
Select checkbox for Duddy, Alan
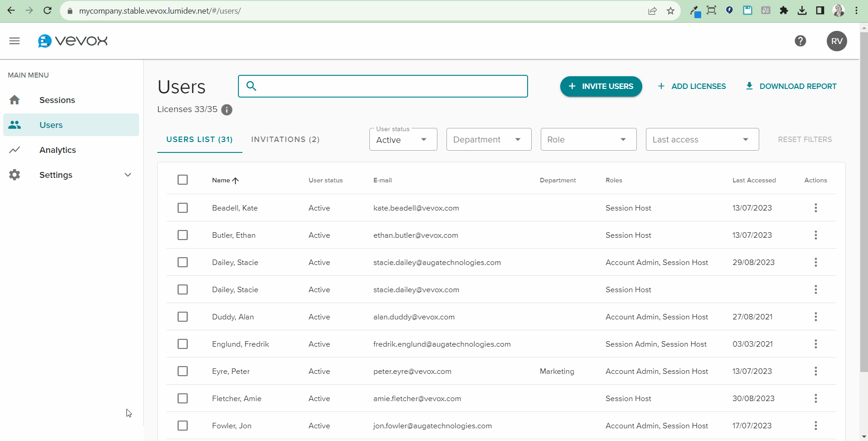(x=183, y=317)
